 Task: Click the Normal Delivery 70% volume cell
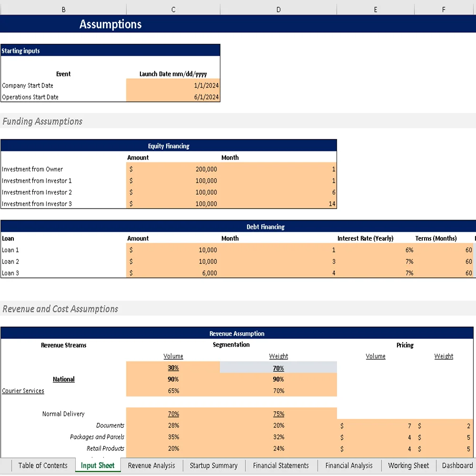pos(173,414)
